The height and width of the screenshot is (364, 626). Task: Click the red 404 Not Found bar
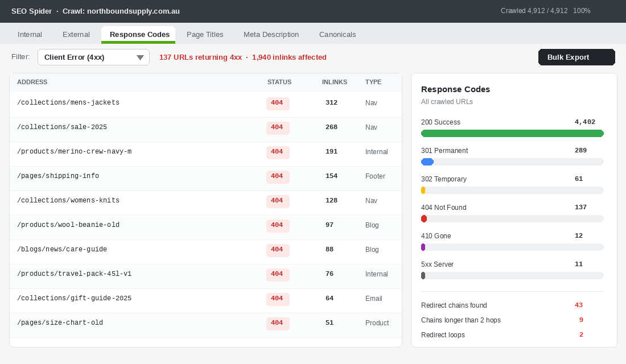point(424,219)
